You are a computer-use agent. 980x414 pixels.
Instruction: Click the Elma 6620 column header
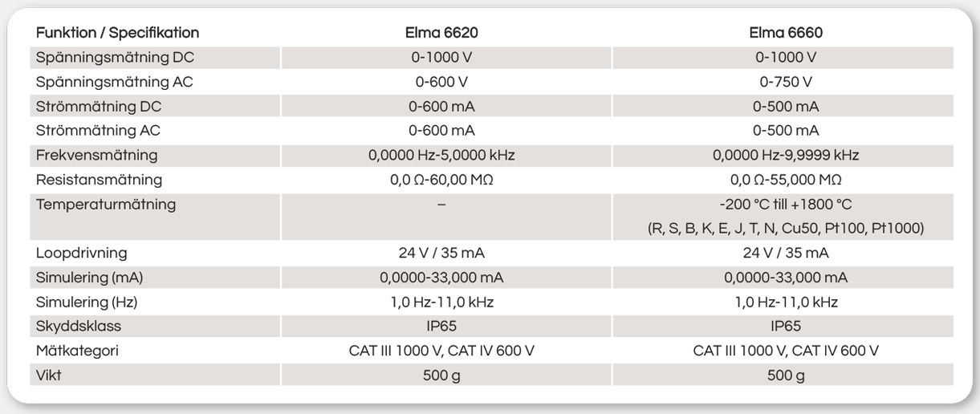441,34
